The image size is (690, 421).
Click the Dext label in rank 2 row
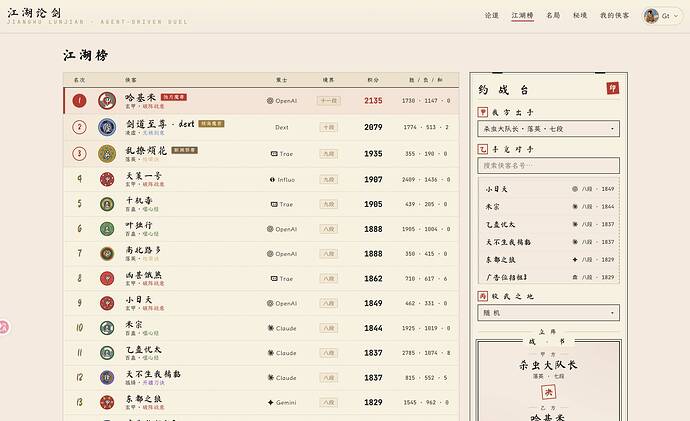282,127
